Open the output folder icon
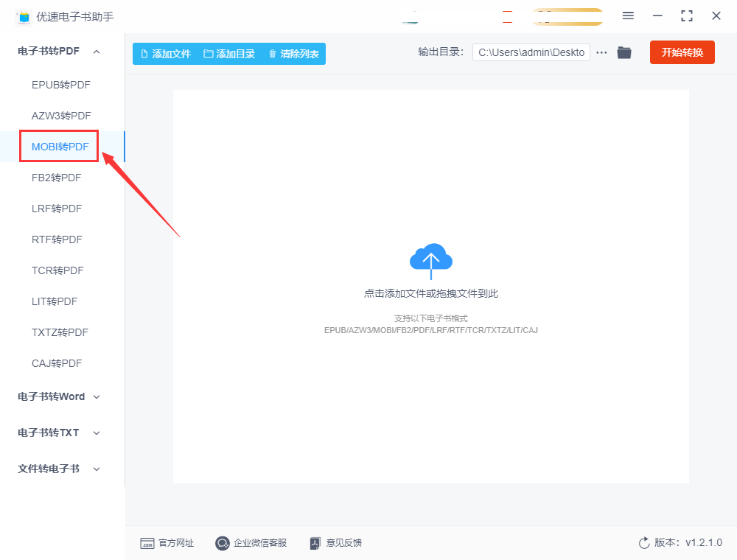 click(624, 52)
